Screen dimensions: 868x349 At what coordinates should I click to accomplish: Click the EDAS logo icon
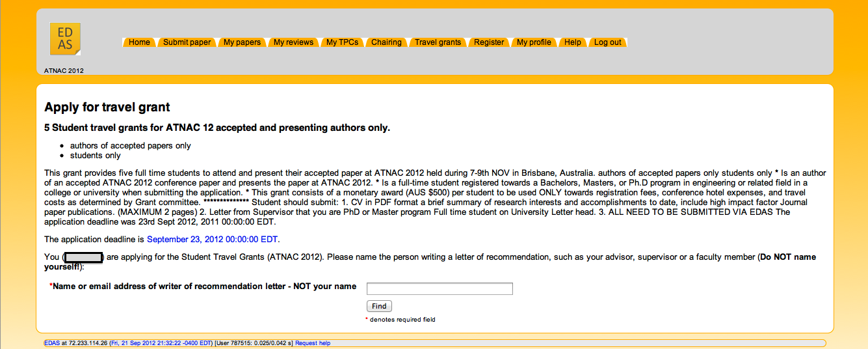pos(65,39)
